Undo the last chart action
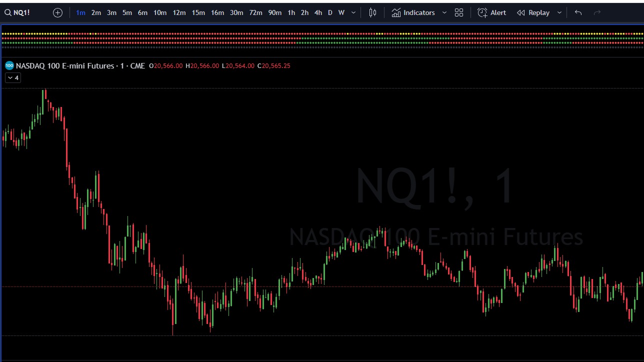Viewport: 644px width, 362px height. point(578,12)
